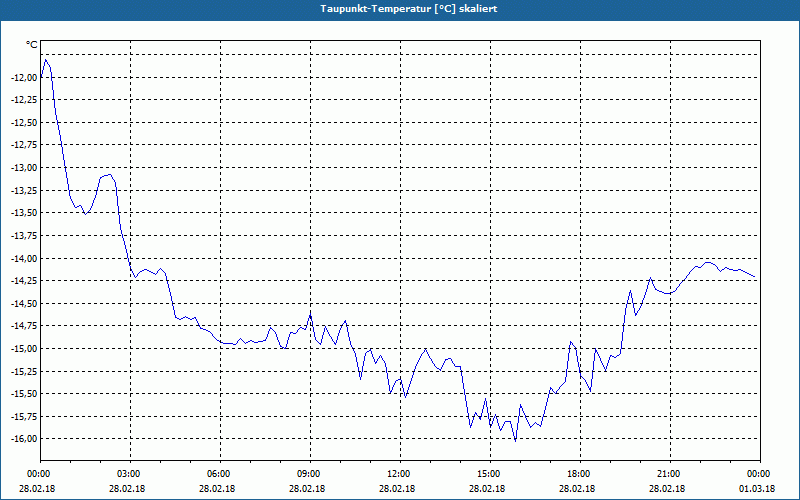Screen dimensions: 800x500
Task: Select the 28.02.18 date under 09:00
Action: pos(307,489)
